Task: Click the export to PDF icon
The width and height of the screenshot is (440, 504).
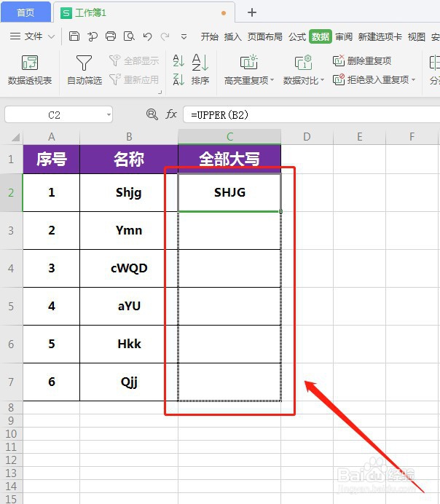Action: point(93,36)
